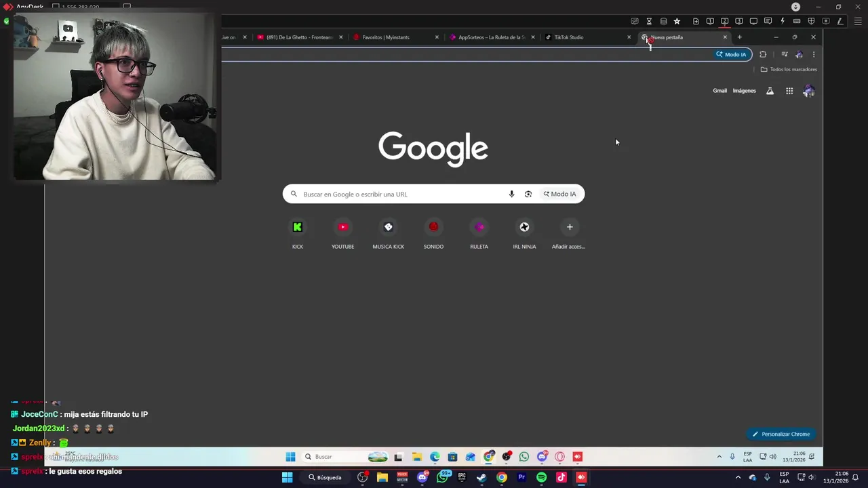This screenshot has height=488, width=868.
Task: Open AnyDesk actions lightning icon
Action: (783, 22)
